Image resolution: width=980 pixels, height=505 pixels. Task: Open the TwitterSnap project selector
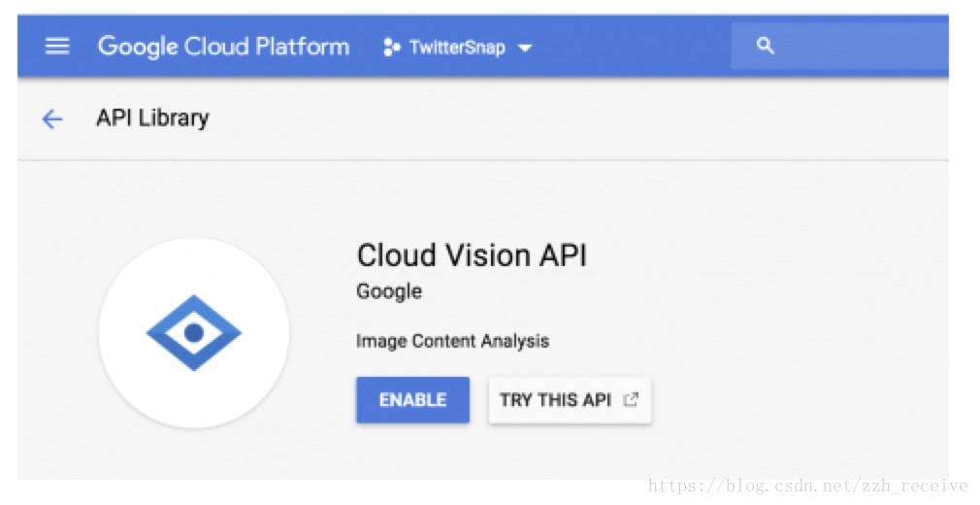[458, 48]
